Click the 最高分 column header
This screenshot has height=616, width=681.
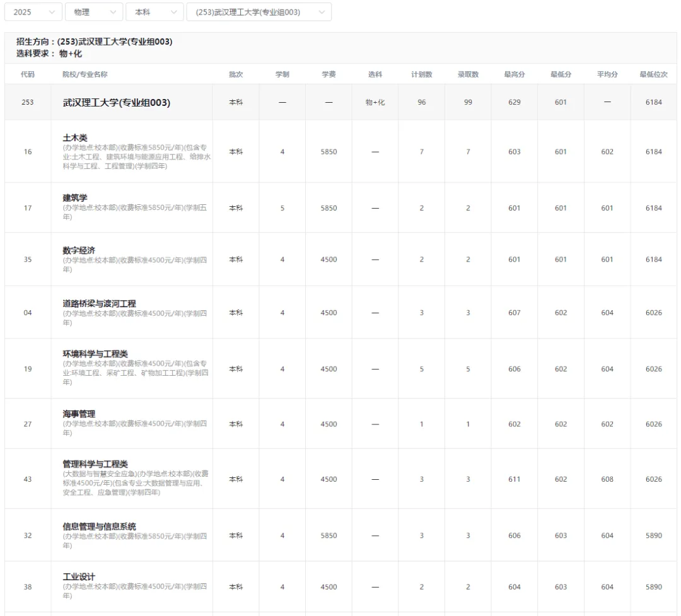515,74
